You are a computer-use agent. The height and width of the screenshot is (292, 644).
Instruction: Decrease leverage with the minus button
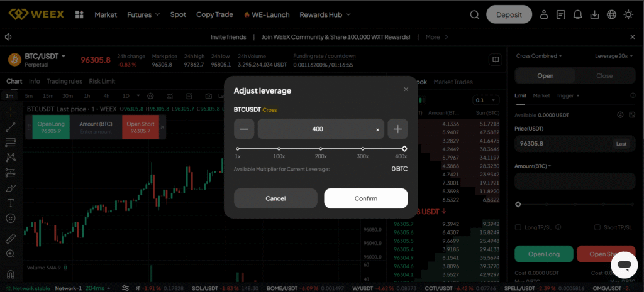[244, 129]
